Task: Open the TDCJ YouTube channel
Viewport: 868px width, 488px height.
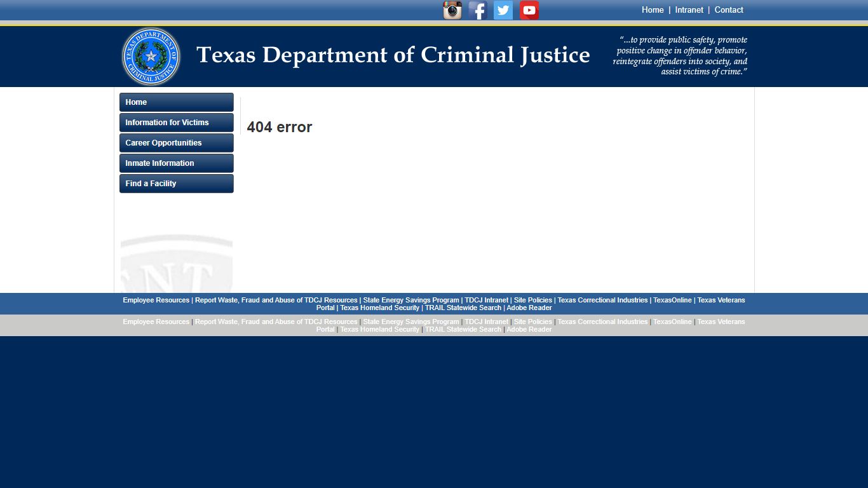Action: 528,10
